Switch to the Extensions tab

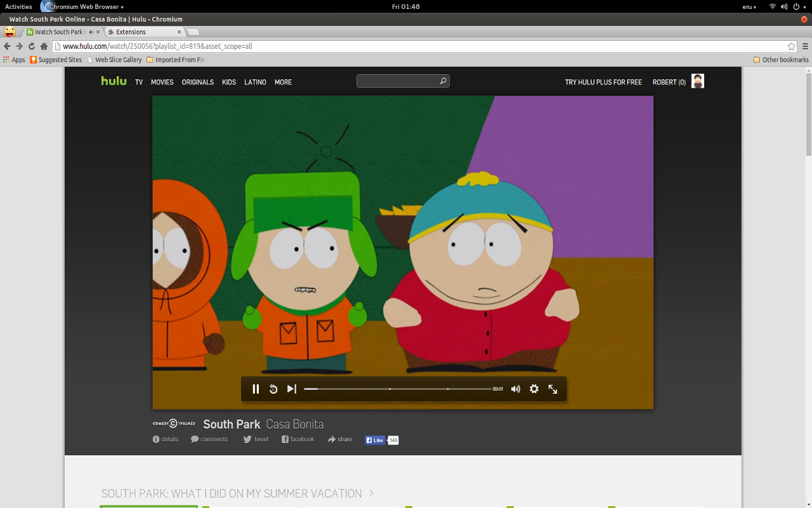pos(145,32)
